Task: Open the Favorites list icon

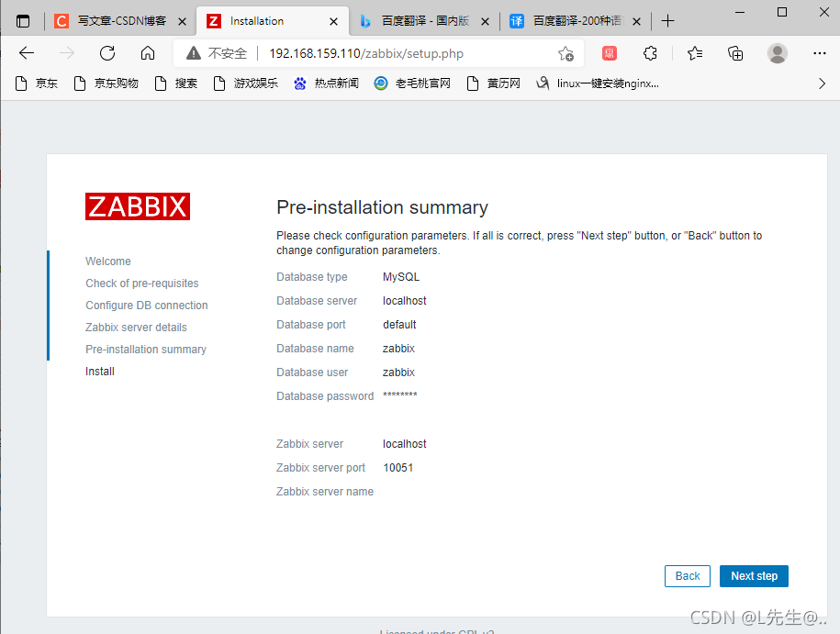Action: coord(695,53)
